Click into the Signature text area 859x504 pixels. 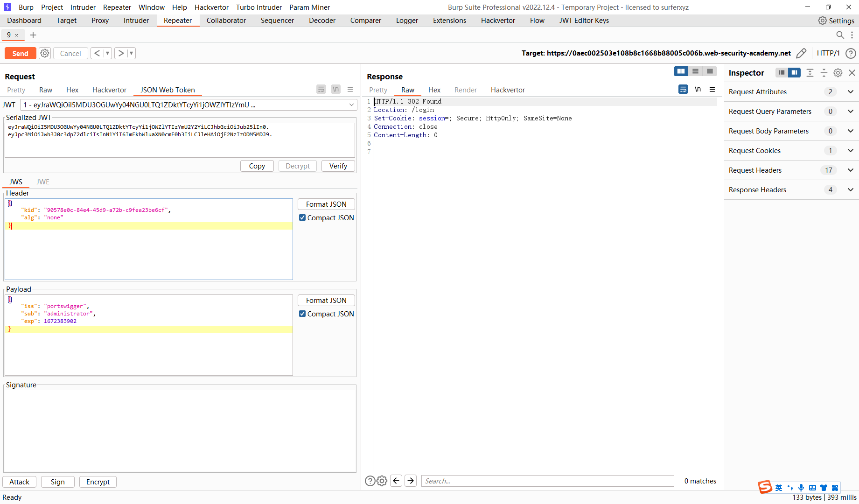point(180,430)
